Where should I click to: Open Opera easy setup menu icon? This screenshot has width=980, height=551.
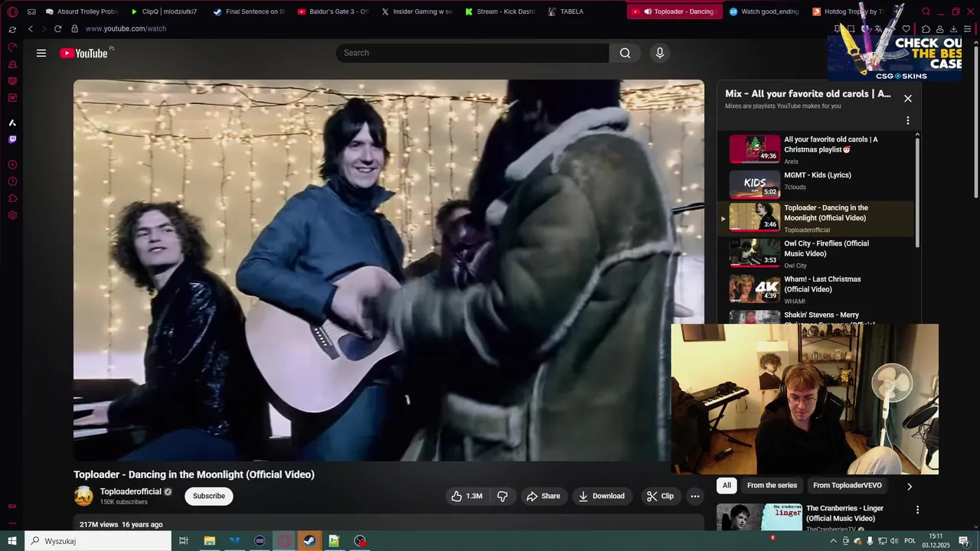(968, 29)
